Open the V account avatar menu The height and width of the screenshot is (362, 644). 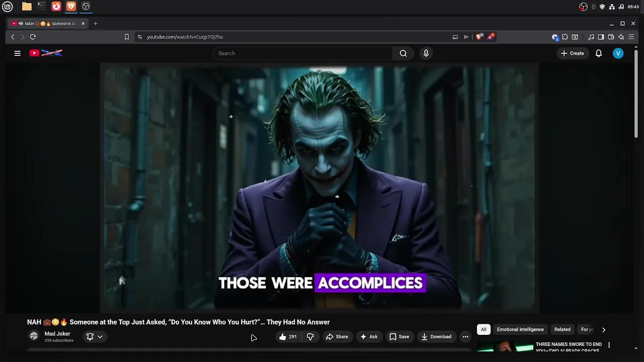[x=618, y=53]
